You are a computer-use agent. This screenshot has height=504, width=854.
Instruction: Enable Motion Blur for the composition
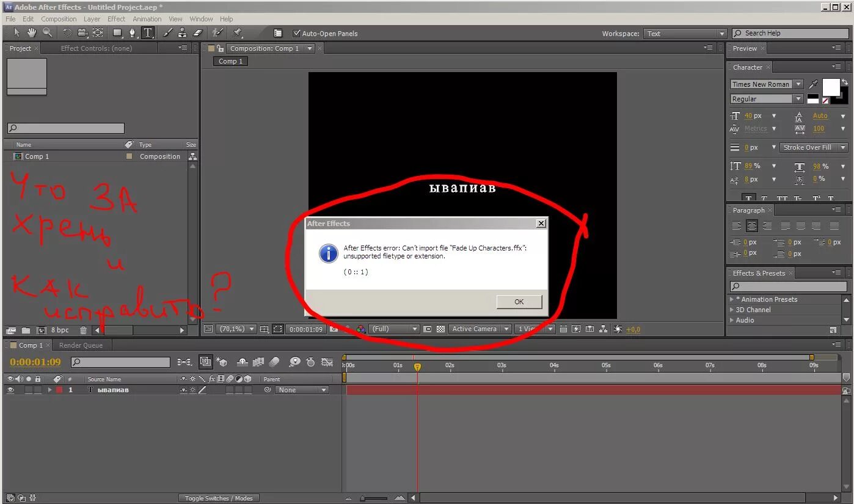[x=274, y=362]
